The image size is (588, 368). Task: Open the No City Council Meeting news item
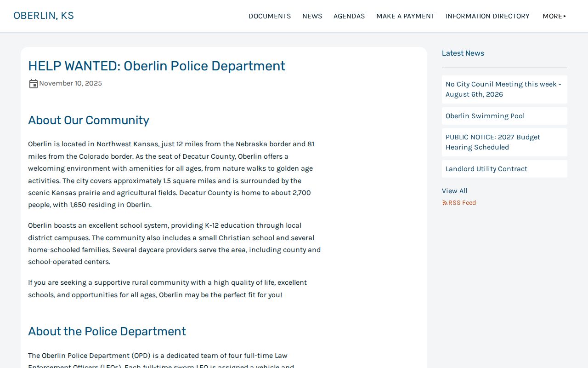504,89
